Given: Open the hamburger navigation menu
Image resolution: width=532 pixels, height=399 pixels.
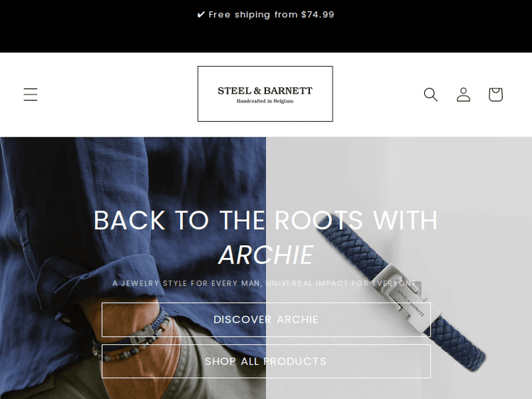Looking at the screenshot, I should (31, 94).
